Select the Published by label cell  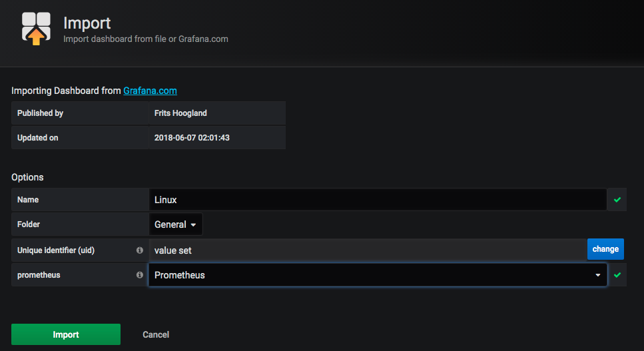pos(80,113)
